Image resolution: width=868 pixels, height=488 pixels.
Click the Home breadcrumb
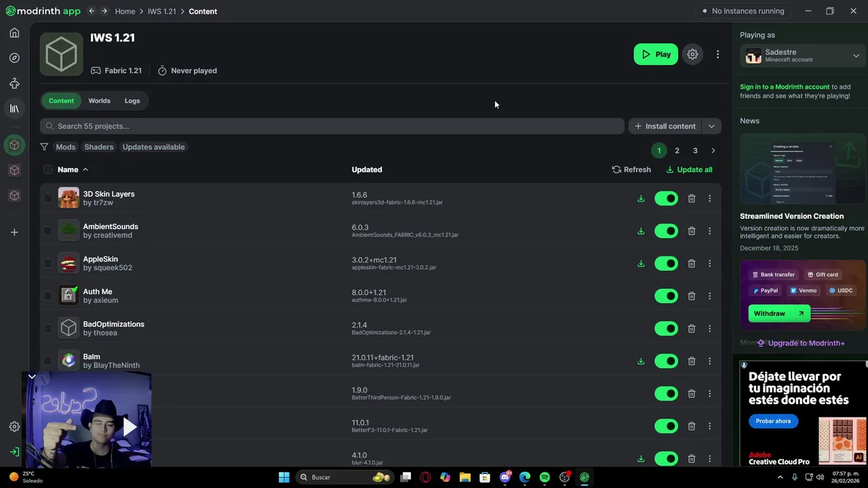[x=125, y=12]
